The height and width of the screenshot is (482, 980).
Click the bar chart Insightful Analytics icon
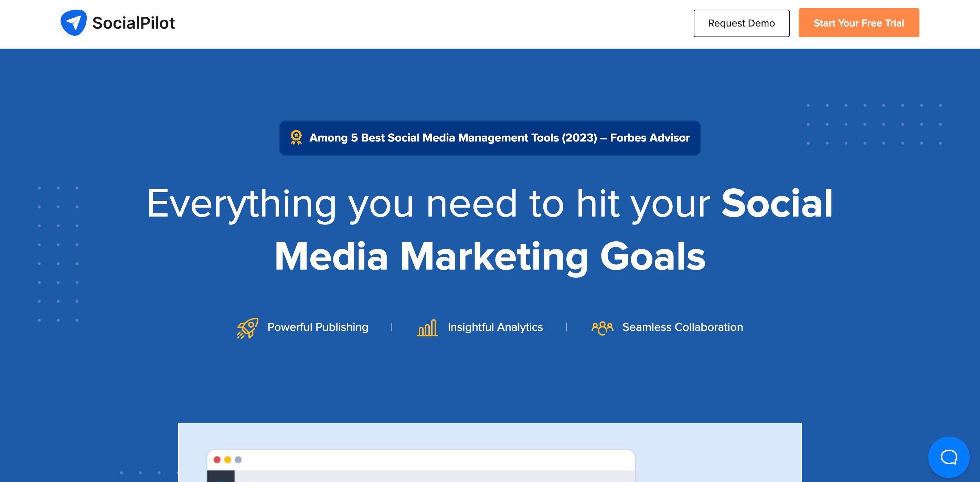pos(427,328)
